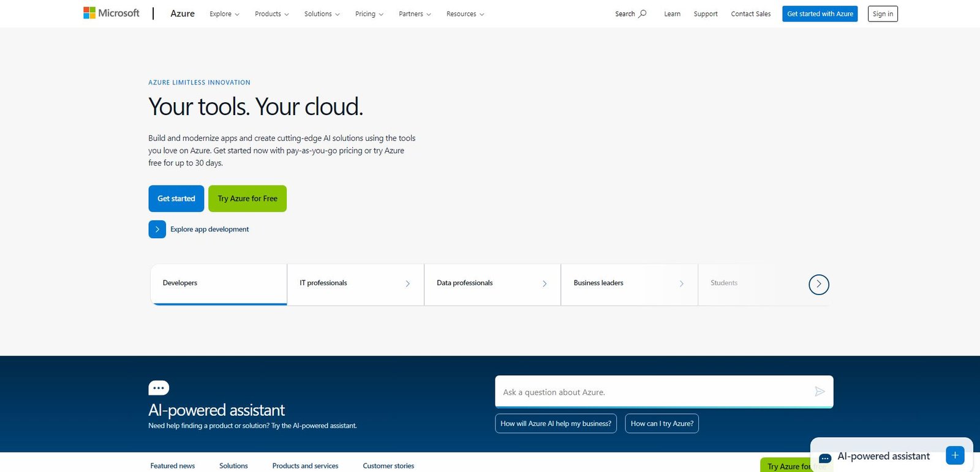Click chat bubble icon on assistant widget

[x=824, y=458]
